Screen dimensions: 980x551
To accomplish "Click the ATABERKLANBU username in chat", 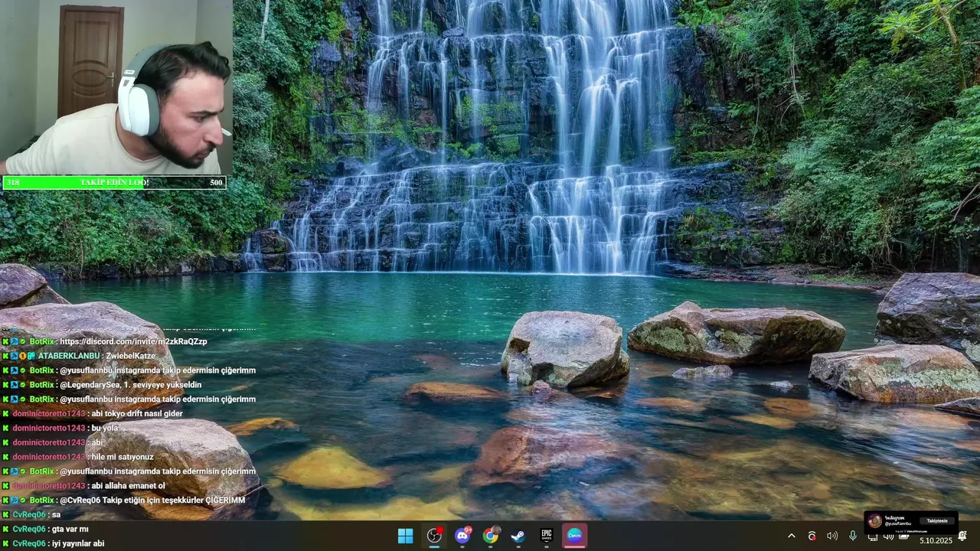I will coord(69,356).
